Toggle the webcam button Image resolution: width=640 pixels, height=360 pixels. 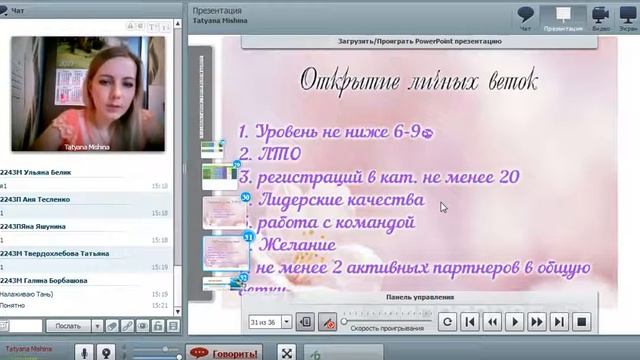[106, 352]
